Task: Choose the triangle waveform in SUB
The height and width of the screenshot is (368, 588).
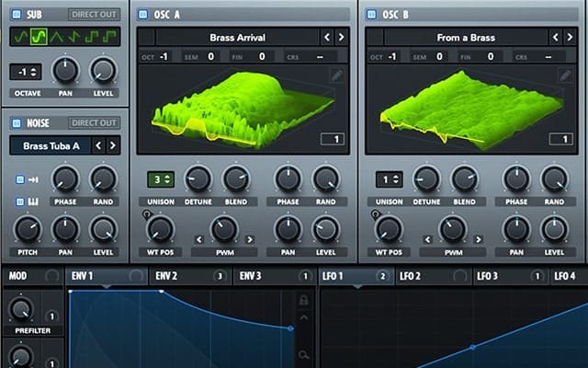Action: [x=56, y=37]
